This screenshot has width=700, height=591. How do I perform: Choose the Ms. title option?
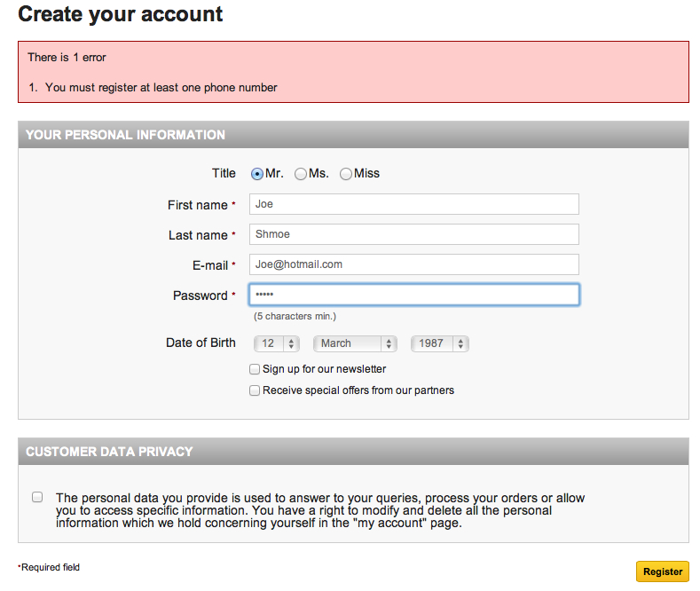(301, 174)
